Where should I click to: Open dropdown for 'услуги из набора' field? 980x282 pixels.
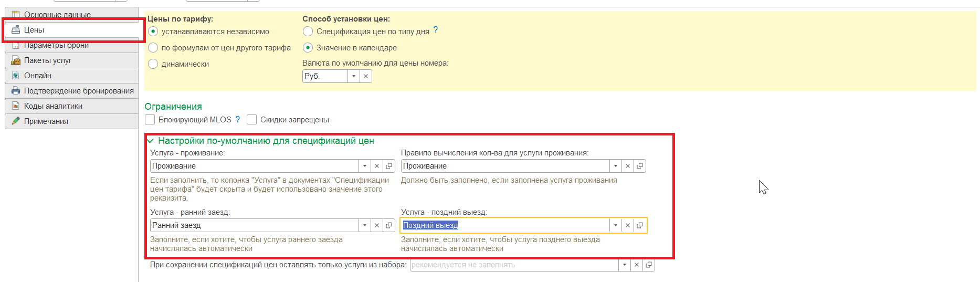coord(625,265)
